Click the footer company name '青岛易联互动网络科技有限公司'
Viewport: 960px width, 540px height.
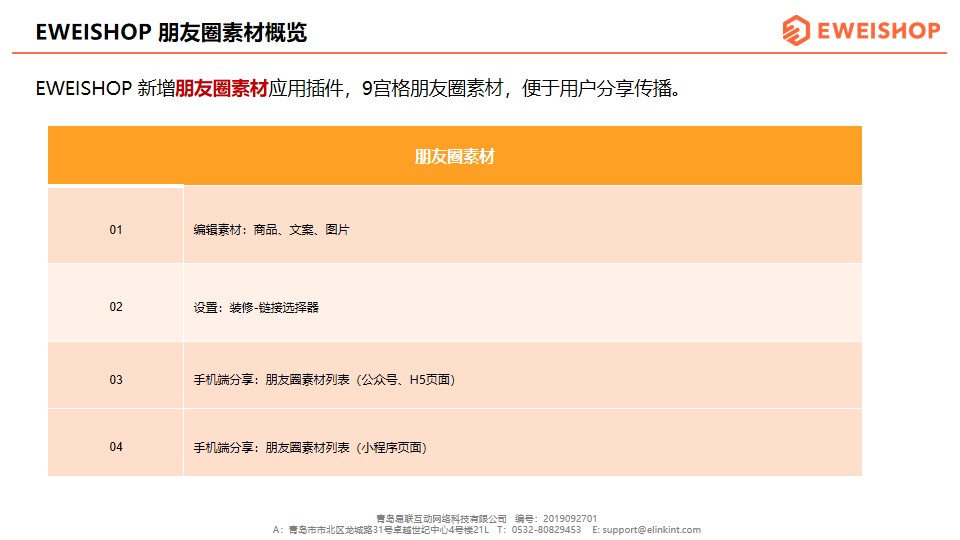click(441, 519)
